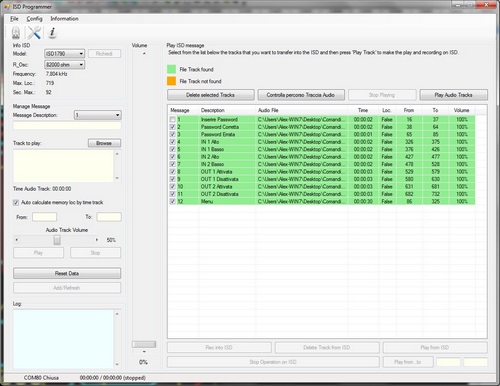Click the Audio Track Volume left arrow
This screenshot has height=386, width=500.
tap(17, 240)
